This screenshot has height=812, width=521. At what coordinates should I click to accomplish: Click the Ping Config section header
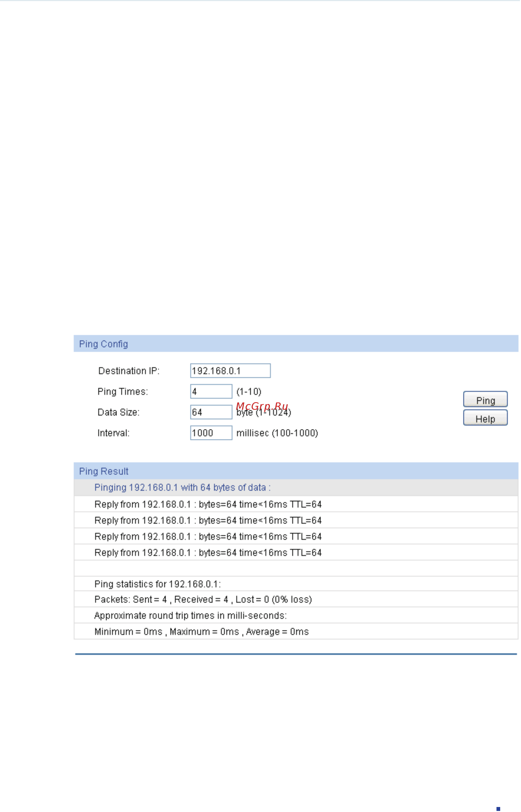(296, 344)
